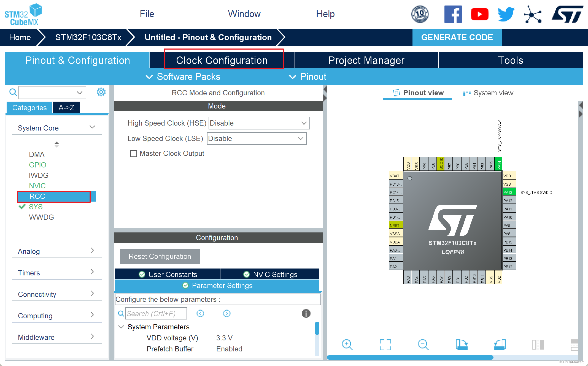Switch to the Tools tab
This screenshot has height=366, width=588.
[511, 60]
